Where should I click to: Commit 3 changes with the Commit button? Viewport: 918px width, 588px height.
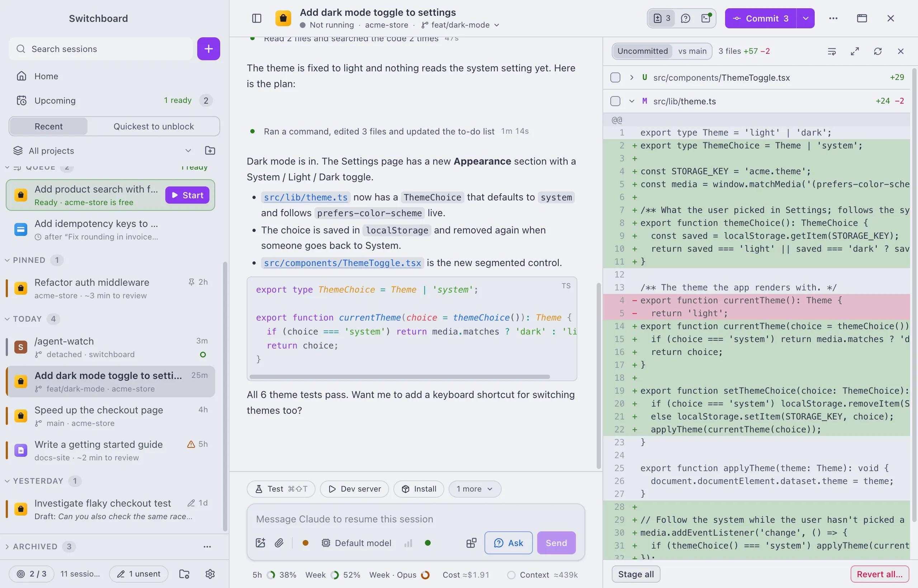point(760,18)
